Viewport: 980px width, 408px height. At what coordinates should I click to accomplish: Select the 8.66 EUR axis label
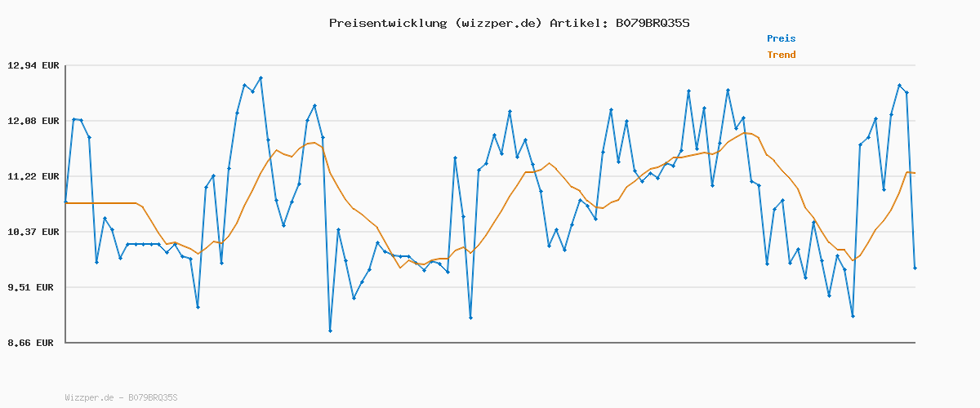click(x=33, y=343)
